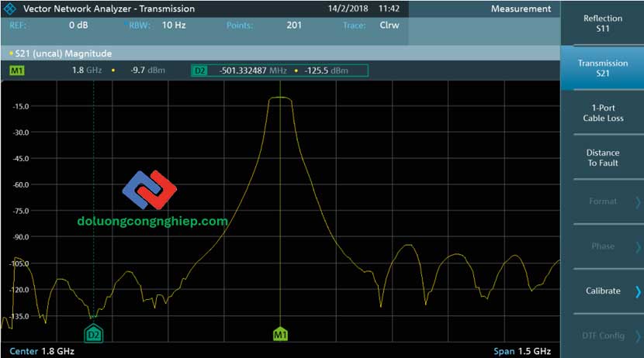This screenshot has height=358, width=644.
Task: Open the doluongcongnghiep.com link
Action: pos(153,221)
